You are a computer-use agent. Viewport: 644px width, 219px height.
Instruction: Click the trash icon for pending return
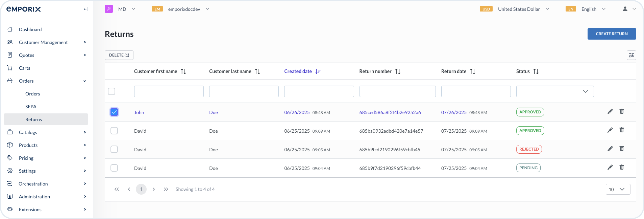(x=621, y=167)
